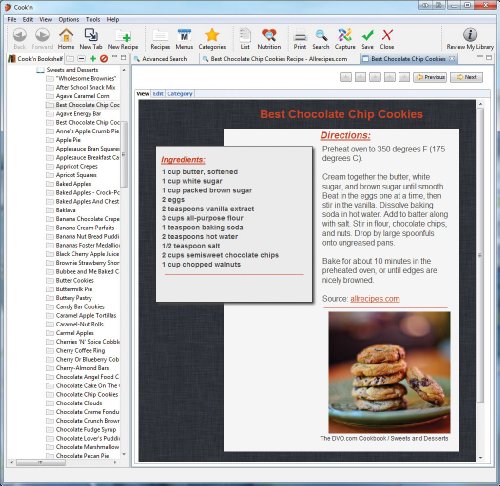Switch to the Advanced Search tab
Screen dimensions: 500x486
161,59
